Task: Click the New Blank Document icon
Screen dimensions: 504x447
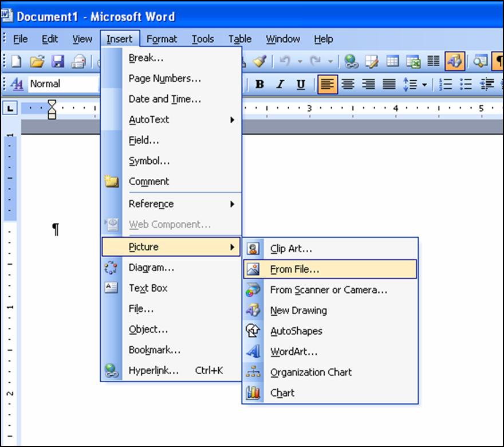Action: (x=16, y=61)
